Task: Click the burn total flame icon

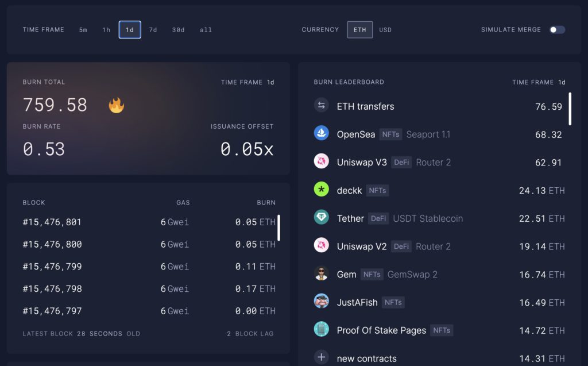Action: click(116, 105)
